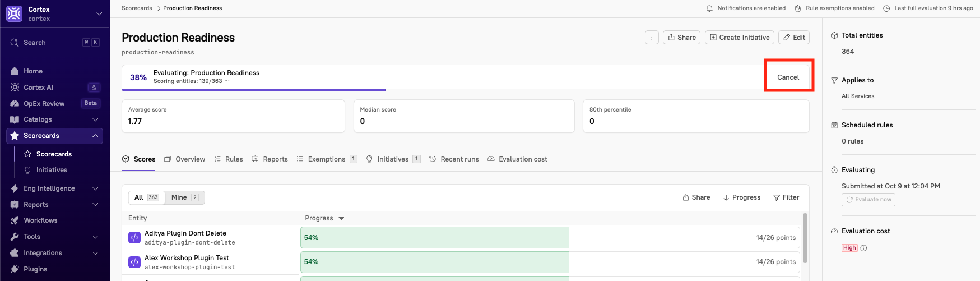Click the evaluation progress bar
Screen dimensions: 980x281
466,90
